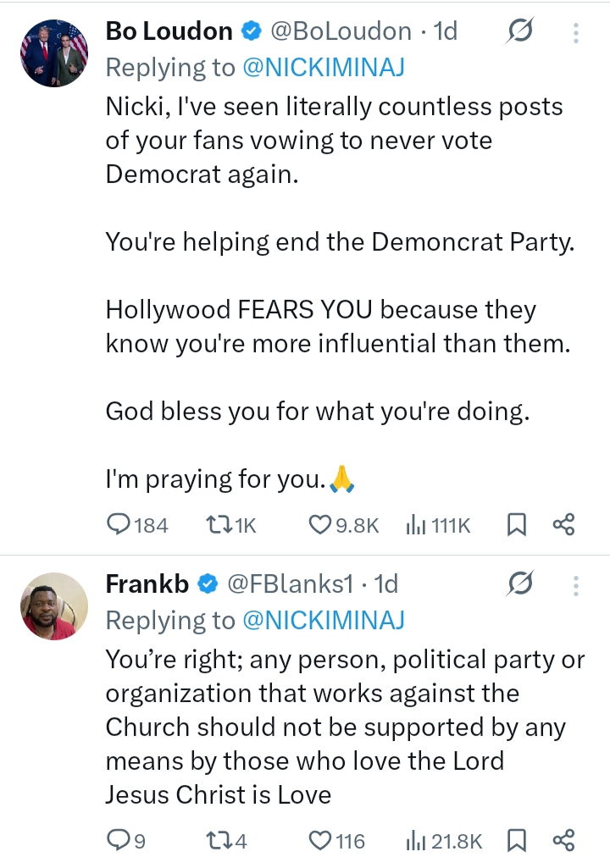
Task: Open more options for Bo Loudon's tweet
Action: click(576, 33)
